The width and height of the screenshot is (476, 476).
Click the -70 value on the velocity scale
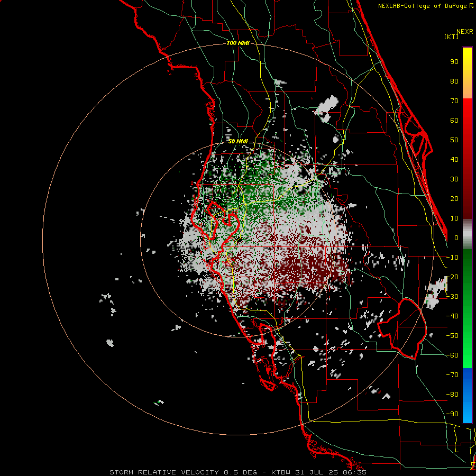[x=452, y=375]
